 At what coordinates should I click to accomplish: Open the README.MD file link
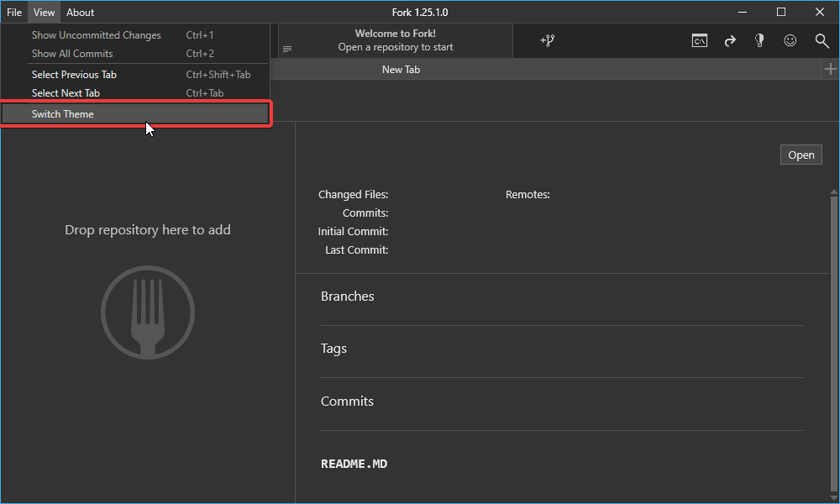pyautogui.click(x=354, y=463)
